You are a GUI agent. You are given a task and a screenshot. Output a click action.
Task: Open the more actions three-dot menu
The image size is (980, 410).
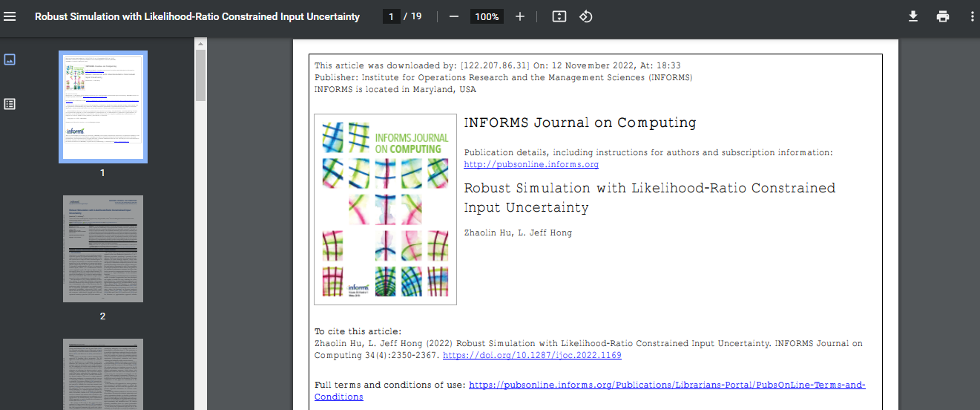[x=972, y=16]
